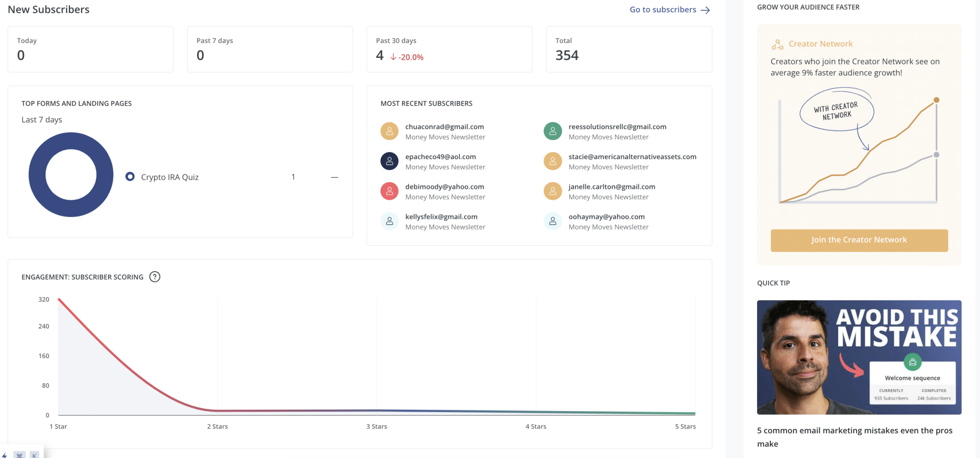Open subscriber kellysfelix@gmail.com

click(x=441, y=217)
